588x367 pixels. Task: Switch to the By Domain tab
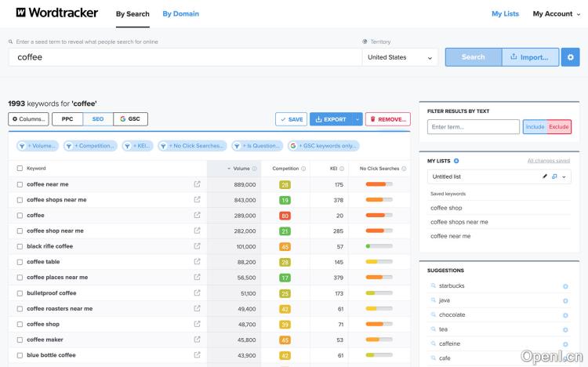tap(181, 14)
